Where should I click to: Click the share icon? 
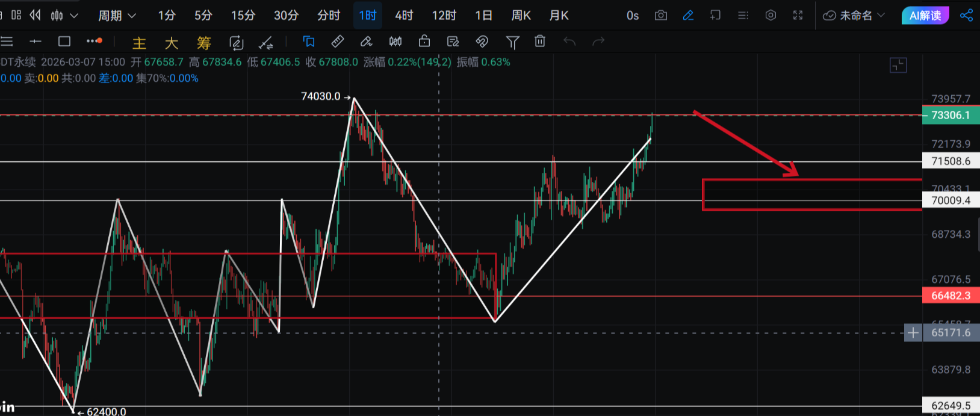(x=966, y=16)
